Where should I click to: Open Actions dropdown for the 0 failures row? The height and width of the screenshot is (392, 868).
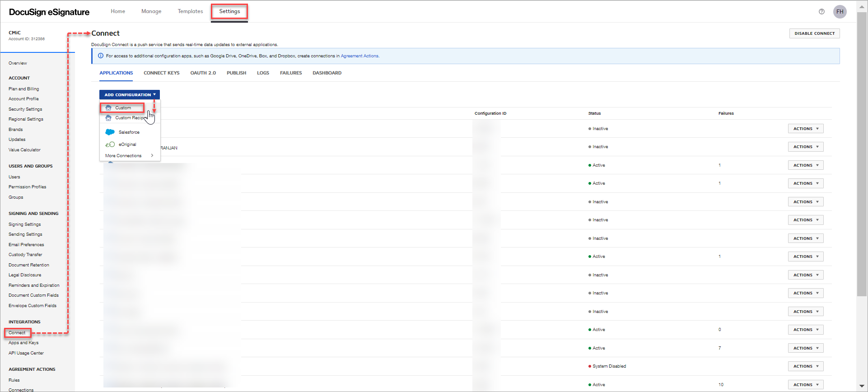pyautogui.click(x=806, y=330)
